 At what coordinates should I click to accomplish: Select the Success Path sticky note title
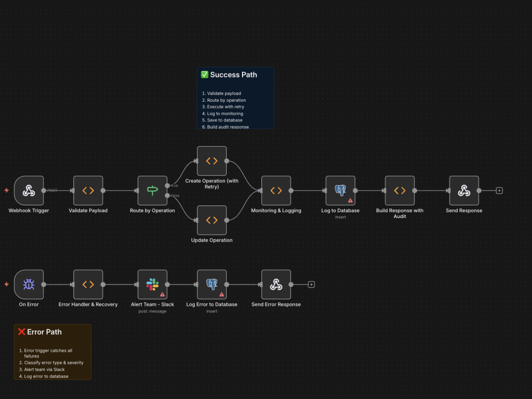click(x=234, y=74)
